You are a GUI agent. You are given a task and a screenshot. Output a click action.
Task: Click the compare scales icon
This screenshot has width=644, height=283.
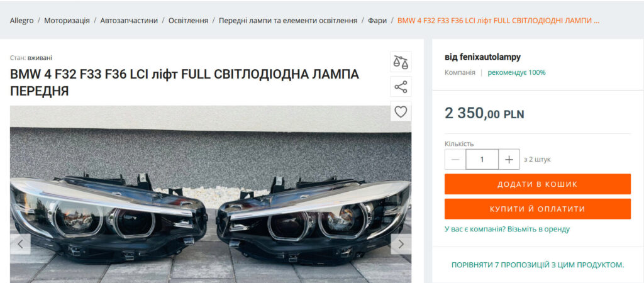401,62
